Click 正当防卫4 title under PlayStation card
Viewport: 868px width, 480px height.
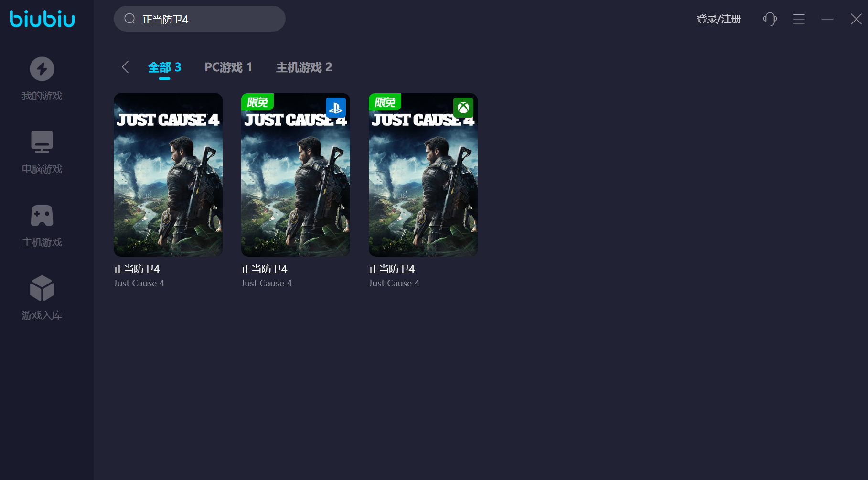264,269
